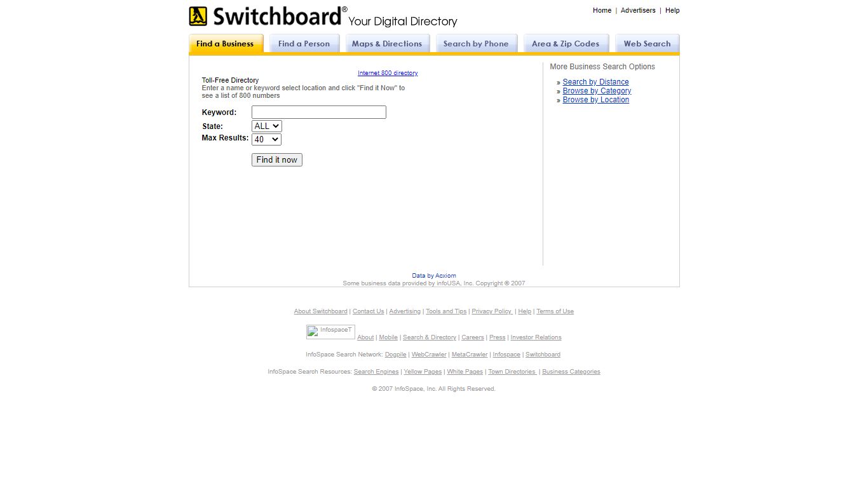Switch to the Find a Person tab
Viewport: 868px width, 488px height.
(x=304, y=43)
